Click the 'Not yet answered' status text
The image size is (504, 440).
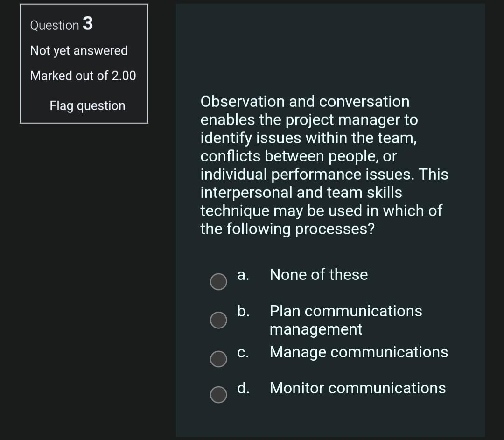(x=79, y=50)
